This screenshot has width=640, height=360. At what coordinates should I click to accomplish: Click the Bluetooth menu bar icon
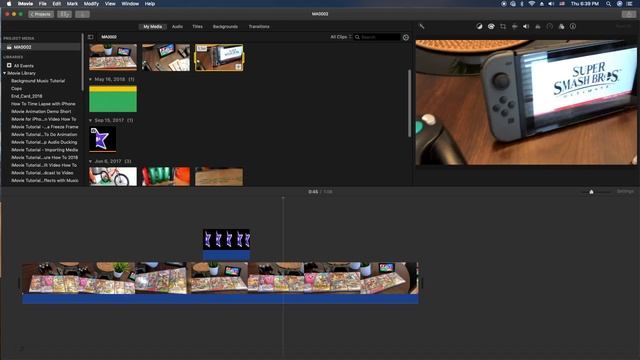pos(522,4)
